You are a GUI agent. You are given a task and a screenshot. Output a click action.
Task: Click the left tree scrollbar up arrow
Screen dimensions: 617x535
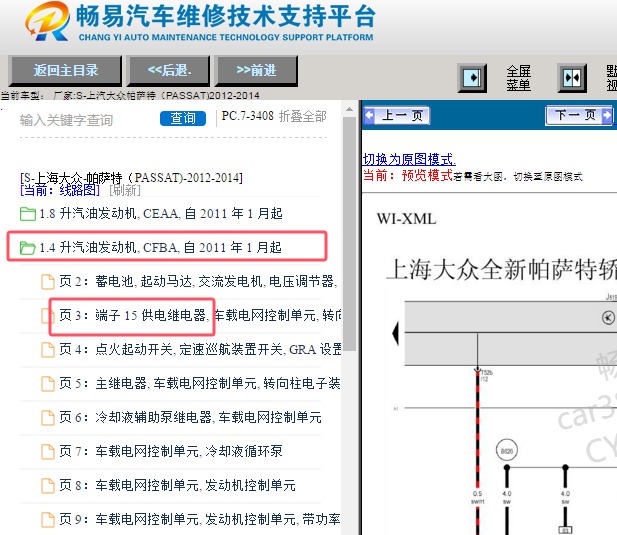[349, 109]
